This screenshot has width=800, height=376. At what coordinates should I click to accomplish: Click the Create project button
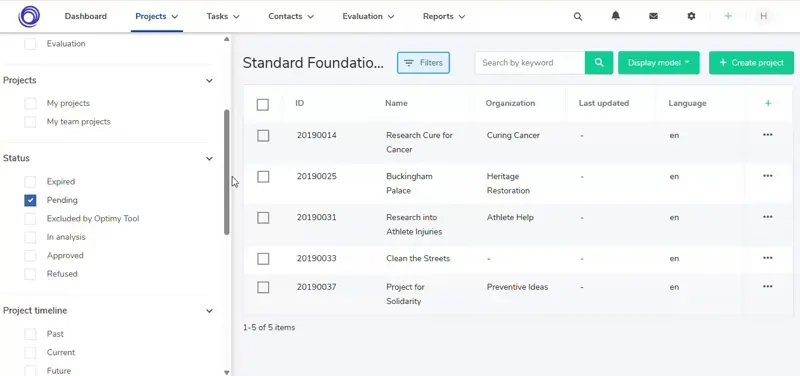(751, 63)
